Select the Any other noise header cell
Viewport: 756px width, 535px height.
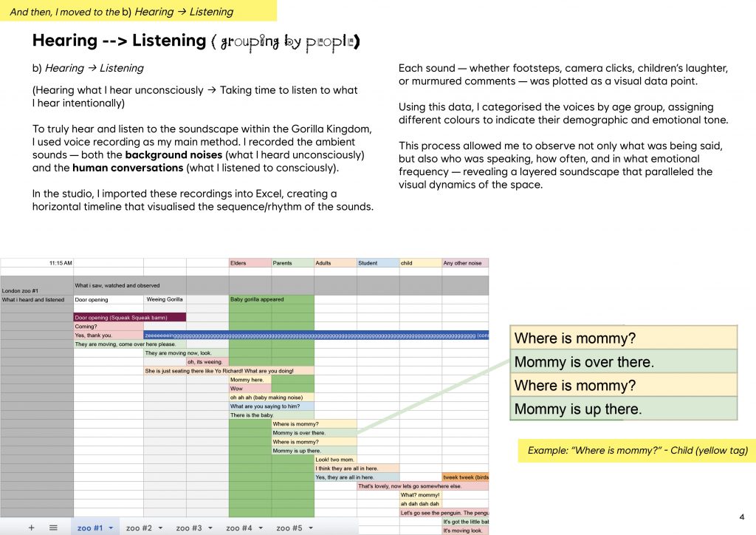(464, 262)
